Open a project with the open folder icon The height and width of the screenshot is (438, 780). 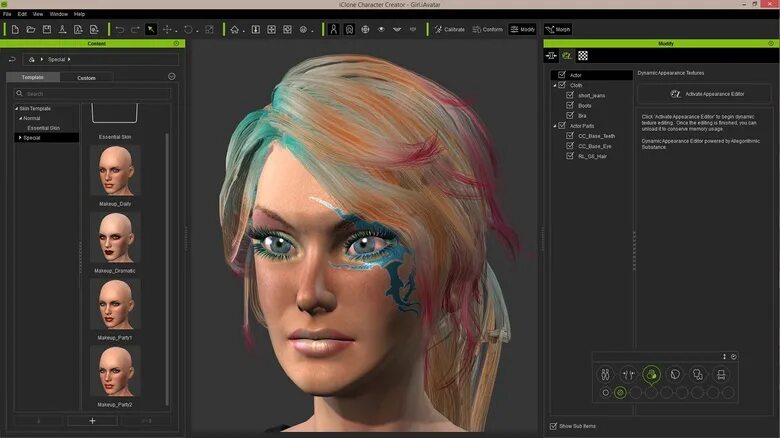[31, 30]
